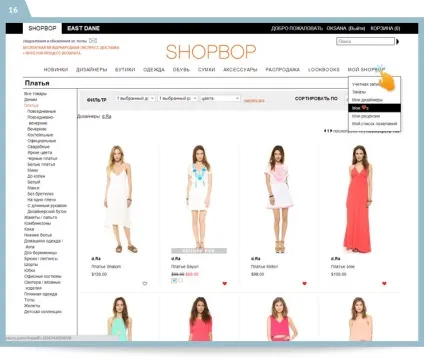Select 'Шорты' category in the sidebar
424x360 pixels.
pos(31,264)
